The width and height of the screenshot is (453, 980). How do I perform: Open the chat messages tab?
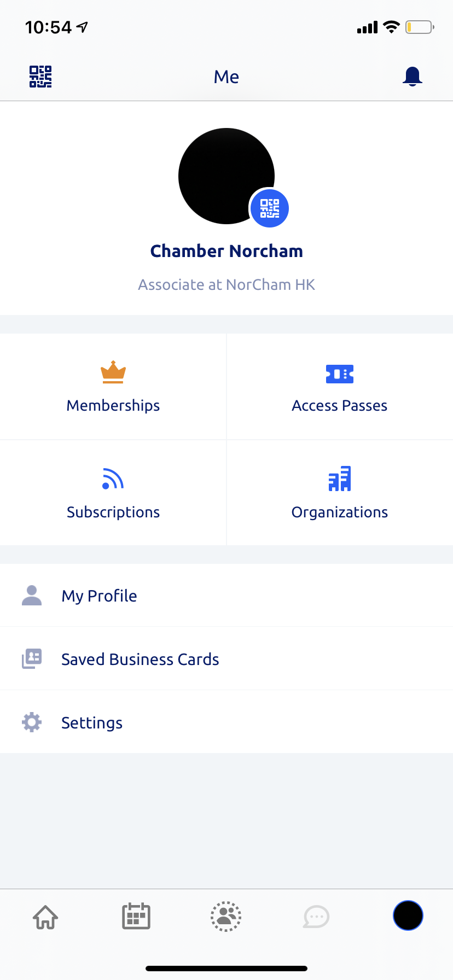316,917
